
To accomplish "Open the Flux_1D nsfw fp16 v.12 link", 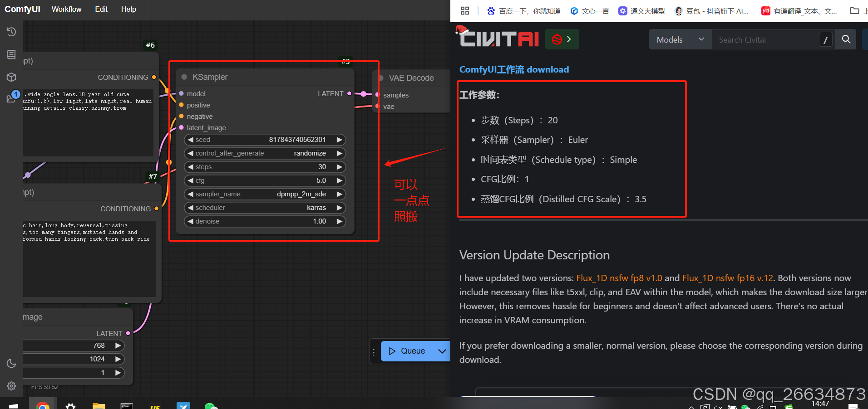I will (x=727, y=278).
